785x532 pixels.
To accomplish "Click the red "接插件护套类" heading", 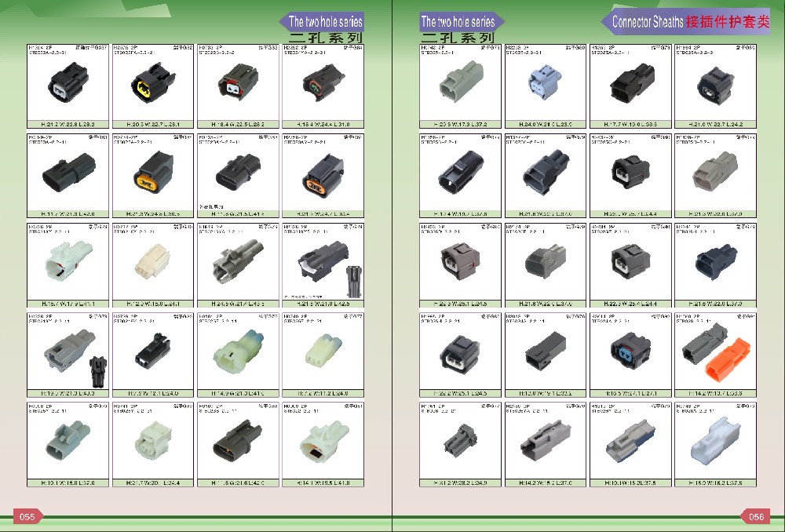I will 728,21.
